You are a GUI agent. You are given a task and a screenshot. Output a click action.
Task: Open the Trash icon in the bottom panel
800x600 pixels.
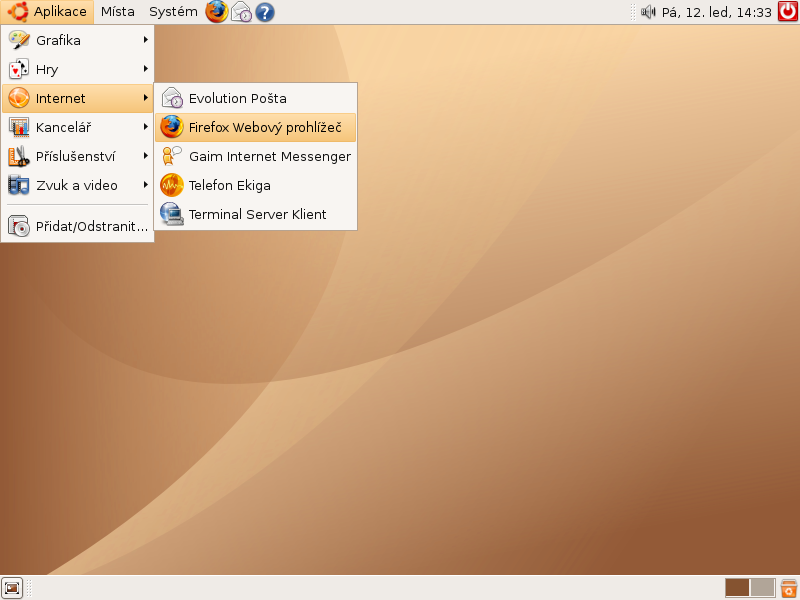[x=789, y=588]
